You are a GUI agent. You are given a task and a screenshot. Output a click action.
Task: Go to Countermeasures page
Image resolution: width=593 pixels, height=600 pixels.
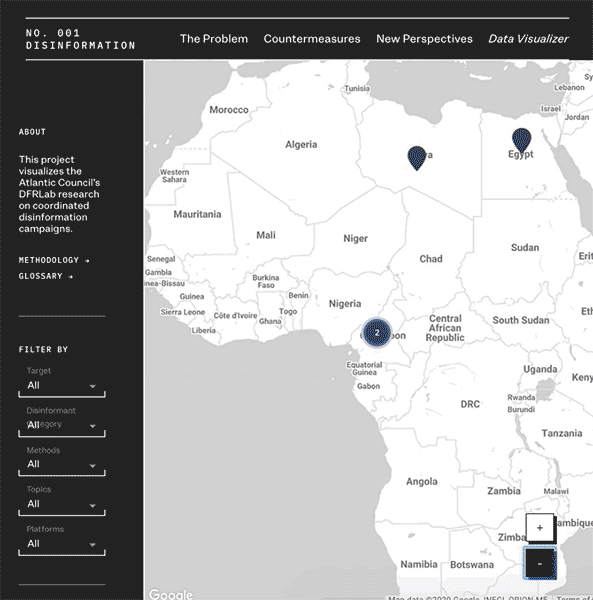pyautogui.click(x=312, y=39)
